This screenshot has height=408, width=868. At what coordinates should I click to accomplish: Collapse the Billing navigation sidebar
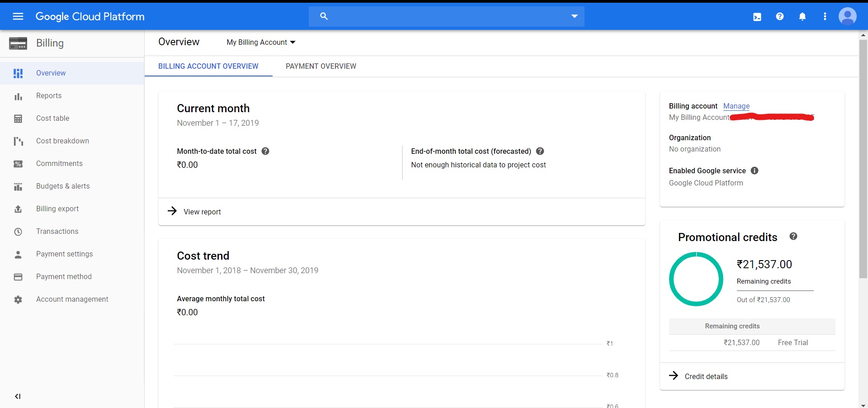pos(18,396)
